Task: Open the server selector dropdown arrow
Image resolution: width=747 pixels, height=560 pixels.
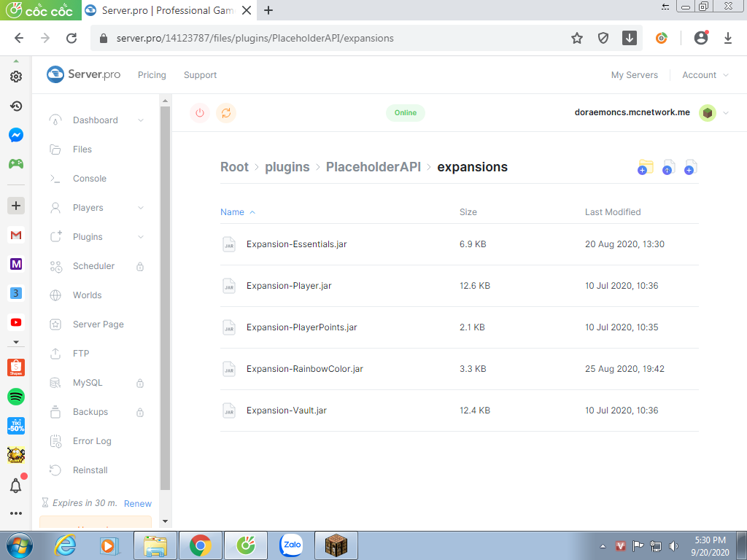Action: coord(726,113)
